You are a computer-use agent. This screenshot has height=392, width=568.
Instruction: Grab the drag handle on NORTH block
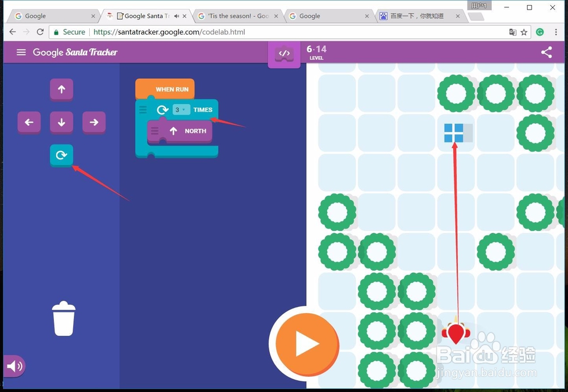[154, 131]
